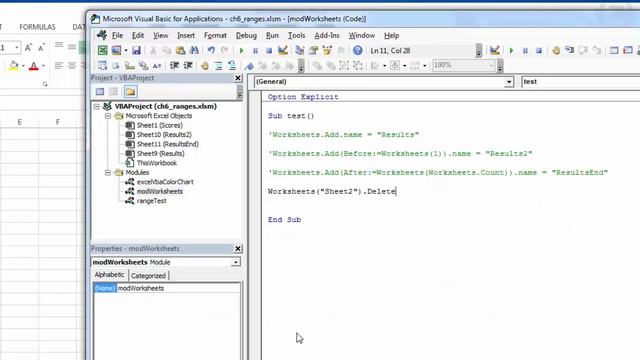Open the Object Browser icon

(x=327, y=50)
